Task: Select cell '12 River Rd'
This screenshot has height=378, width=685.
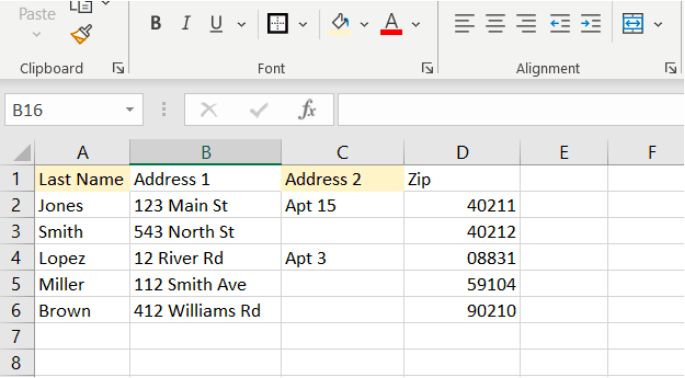Action: (205, 257)
